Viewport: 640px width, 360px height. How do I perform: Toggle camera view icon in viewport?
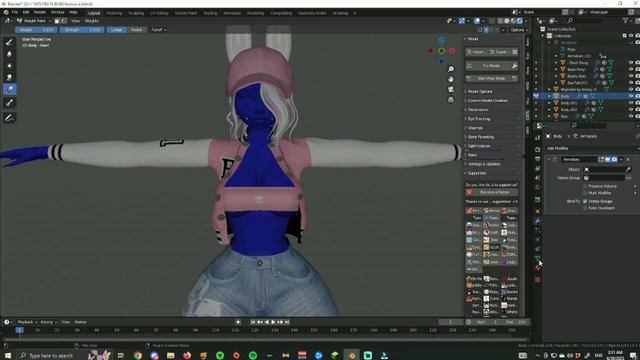pyautogui.click(x=451, y=89)
